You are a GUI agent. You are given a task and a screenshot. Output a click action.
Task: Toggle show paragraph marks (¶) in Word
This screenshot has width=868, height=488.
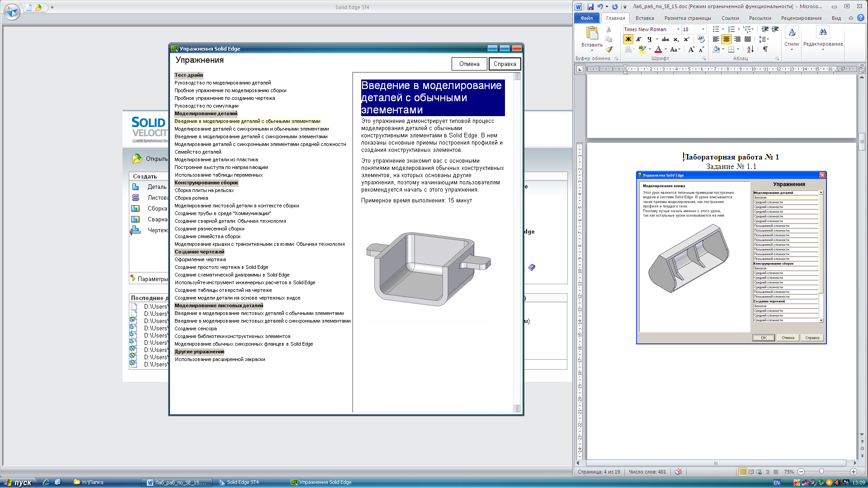(765, 49)
